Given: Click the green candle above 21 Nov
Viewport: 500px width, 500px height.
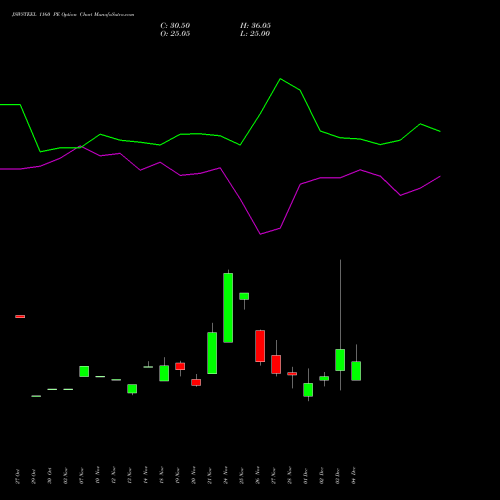Looking at the screenshot, I should tap(212, 353).
